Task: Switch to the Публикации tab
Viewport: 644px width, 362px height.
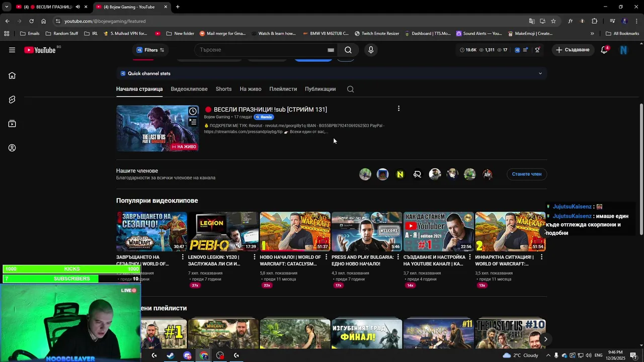Action: (320, 89)
